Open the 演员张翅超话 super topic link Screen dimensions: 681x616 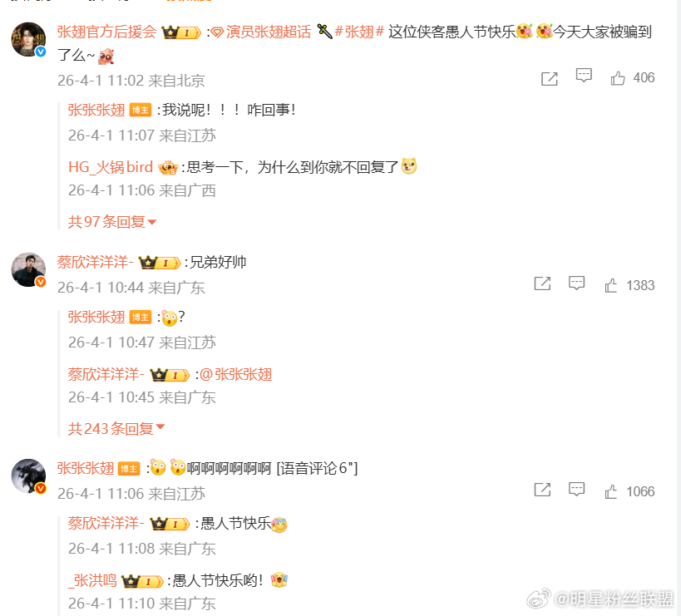coord(261,32)
